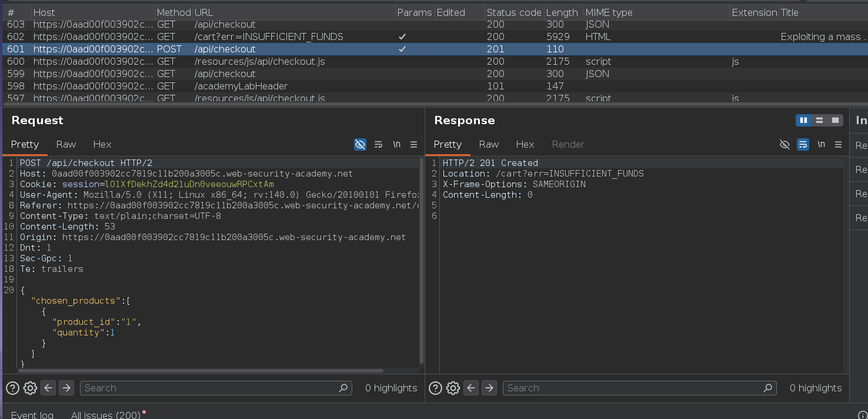868x419 pixels.
Task: Sort history by MIME type column header
Action: coord(656,12)
